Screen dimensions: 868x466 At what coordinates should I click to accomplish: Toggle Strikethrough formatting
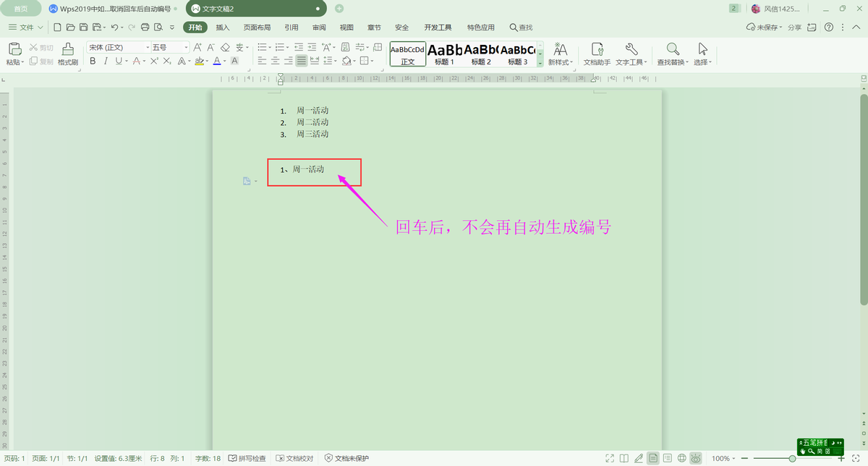click(137, 62)
